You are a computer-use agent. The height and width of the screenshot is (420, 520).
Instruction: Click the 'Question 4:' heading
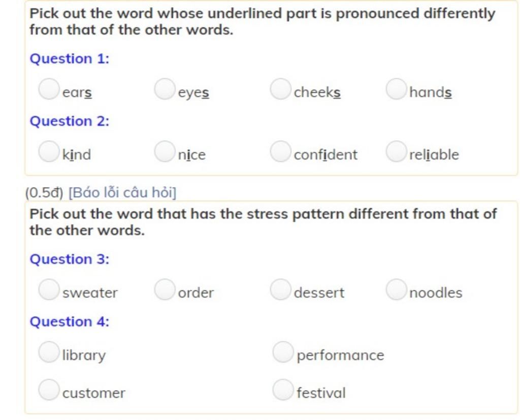[x=70, y=322]
